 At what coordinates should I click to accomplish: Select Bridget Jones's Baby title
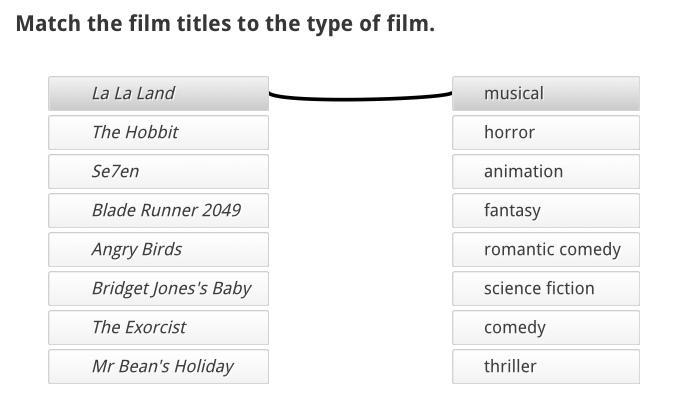tap(158, 288)
